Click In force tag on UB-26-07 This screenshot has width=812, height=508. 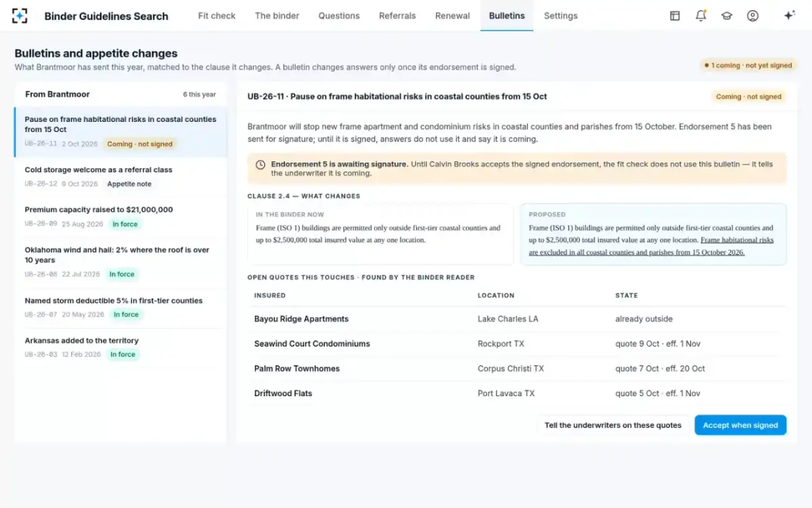(126, 314)
